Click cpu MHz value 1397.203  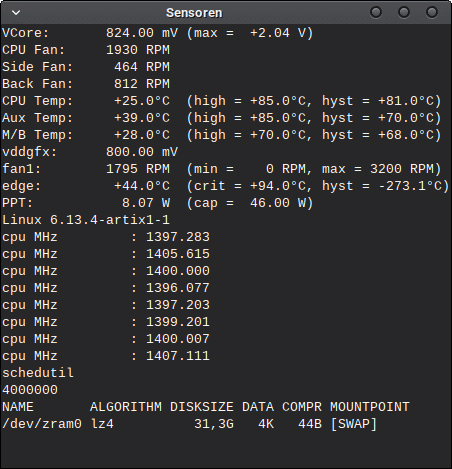click(x=178, y=305)
